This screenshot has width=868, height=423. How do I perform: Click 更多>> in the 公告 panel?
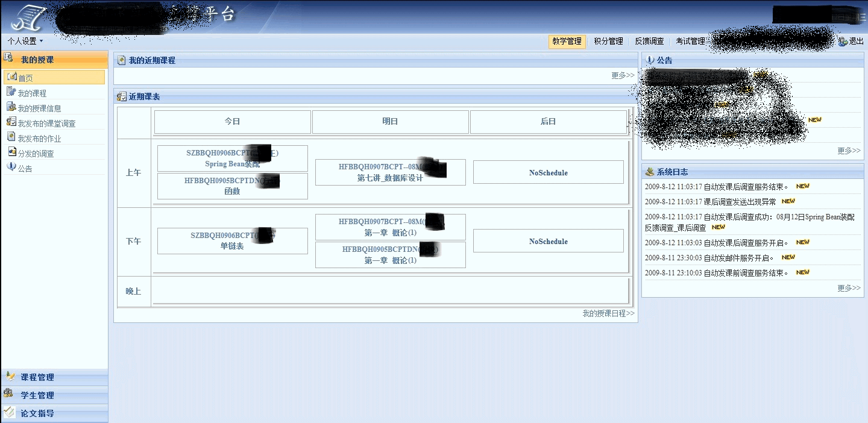pyautogui.click(x=849, y=151)
